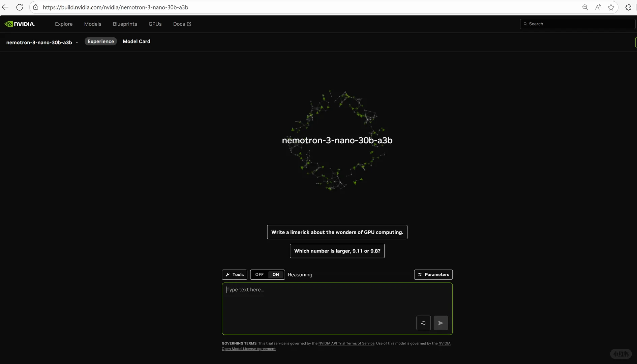Open NVIDIA API Trial Terms of Service link
Image resolution: width=637 pixels, height=364 pixels.
click(346, 343)
